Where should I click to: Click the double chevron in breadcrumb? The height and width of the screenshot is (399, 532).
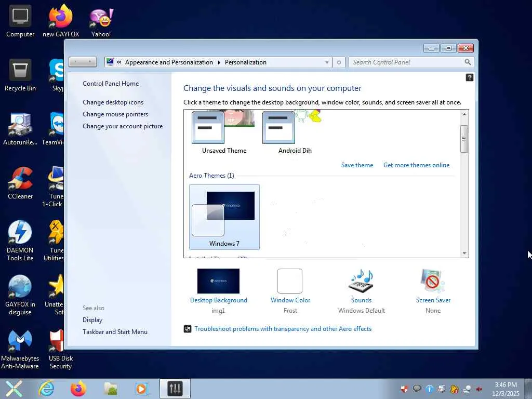pos(119,62)
